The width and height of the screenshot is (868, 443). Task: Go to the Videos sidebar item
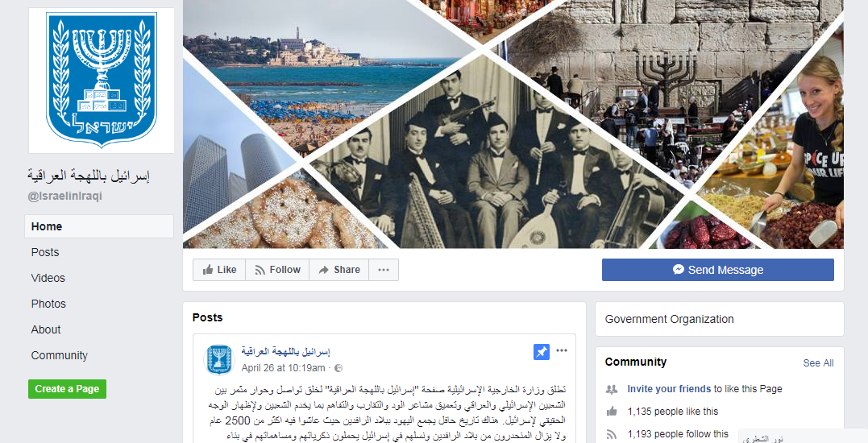pos(48,278)
